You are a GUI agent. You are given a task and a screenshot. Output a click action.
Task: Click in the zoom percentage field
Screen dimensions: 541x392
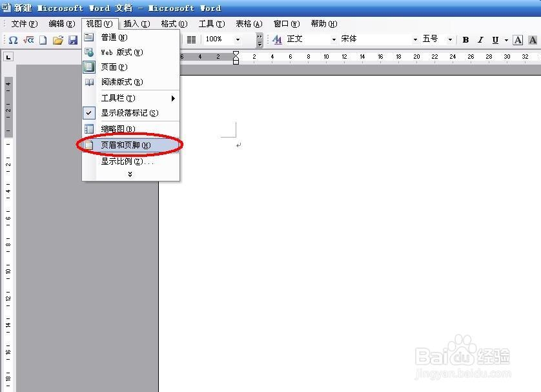218,39
